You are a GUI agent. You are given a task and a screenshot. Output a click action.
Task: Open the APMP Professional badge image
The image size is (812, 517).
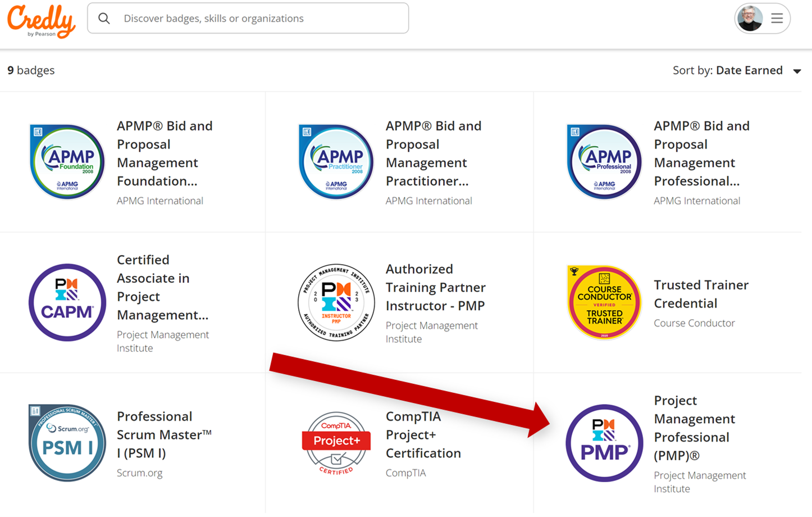pyautogui.click(x=604, y=162)
